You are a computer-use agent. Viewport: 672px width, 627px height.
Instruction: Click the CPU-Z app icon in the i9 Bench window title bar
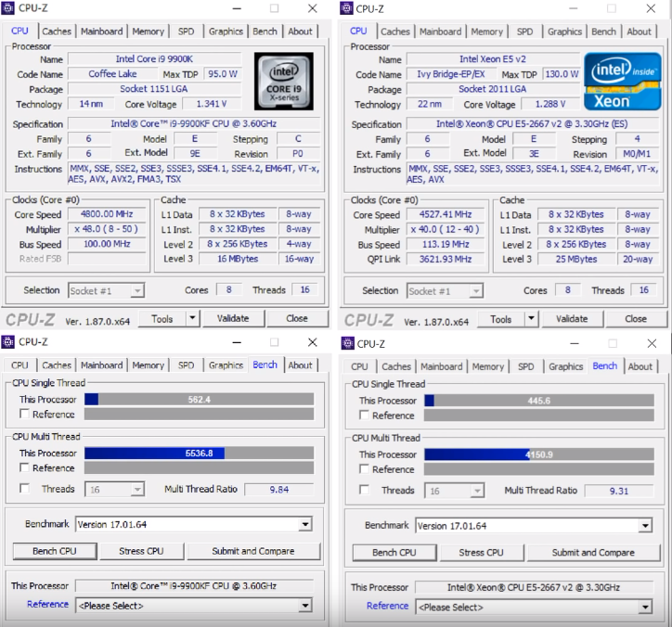coord(8,341)
